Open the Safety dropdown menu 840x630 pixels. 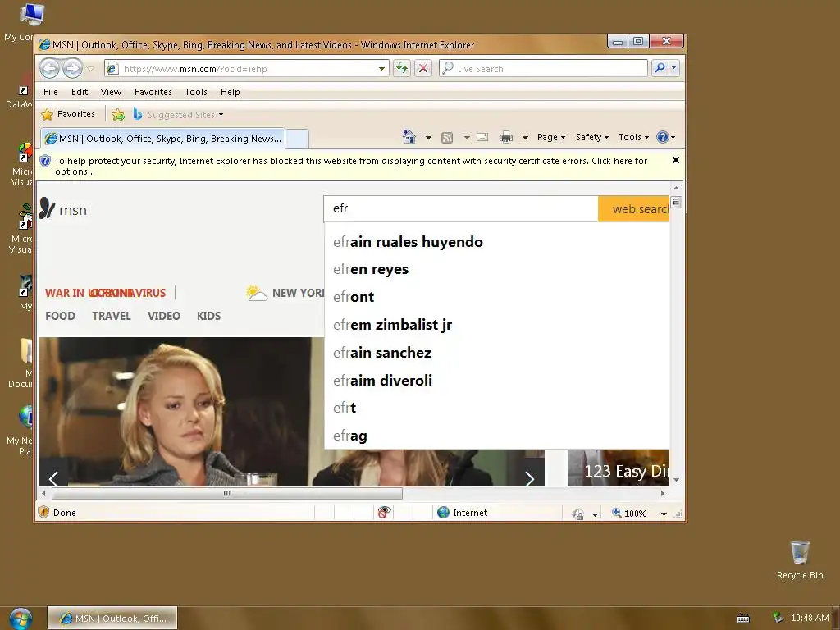click(x=592, y=137)
